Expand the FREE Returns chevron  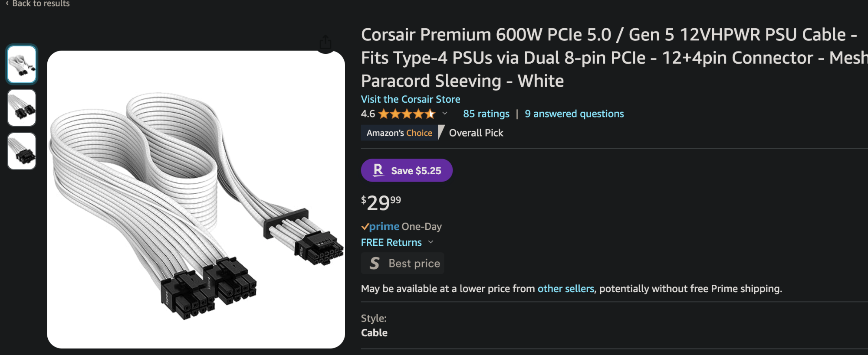tap(431, 242)
